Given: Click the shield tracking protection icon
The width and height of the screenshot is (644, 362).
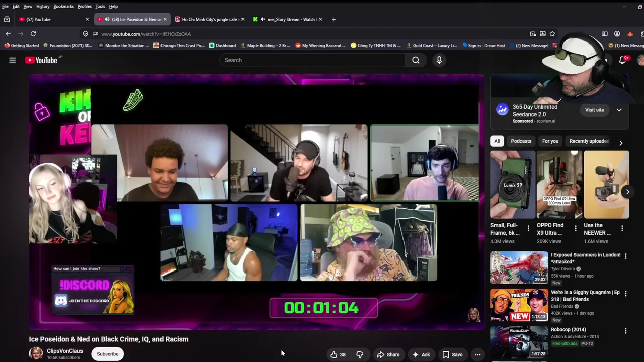Looking at the screenshot, I should pos(85,34).
